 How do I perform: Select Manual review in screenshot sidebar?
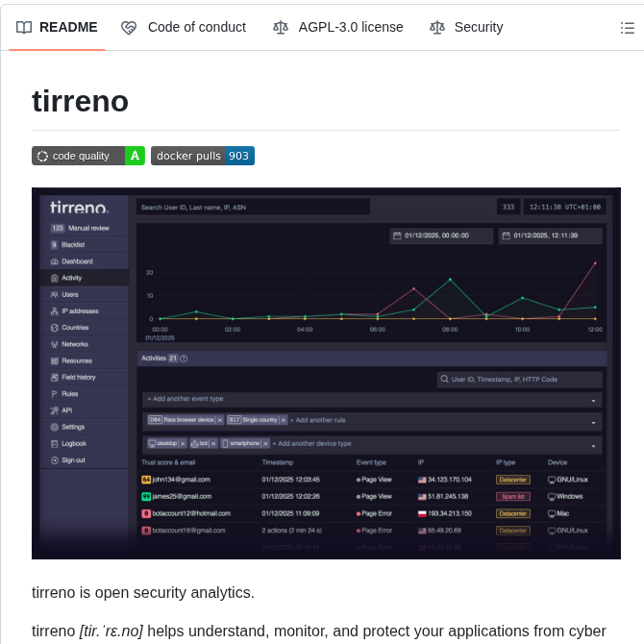85,228
